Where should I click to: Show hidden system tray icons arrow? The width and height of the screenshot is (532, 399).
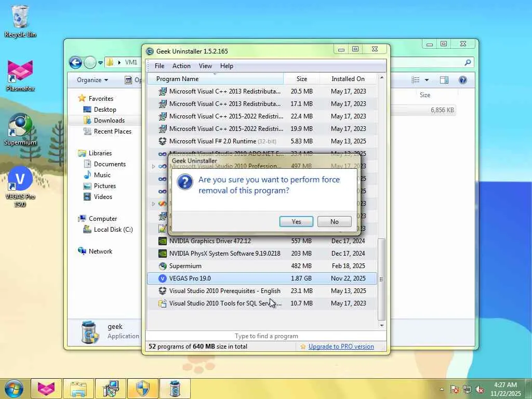click(x=442, y=389)
